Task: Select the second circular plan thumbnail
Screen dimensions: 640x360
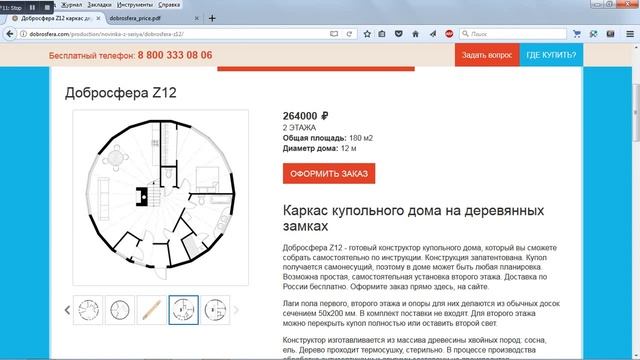Action: point(120,310)
